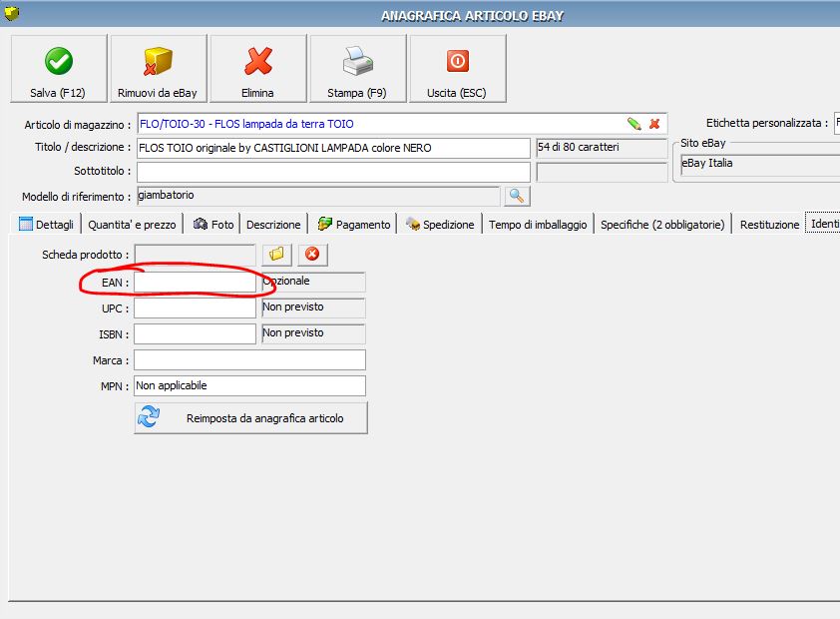
Task: Click the 'Etichetta personalizzata :' label
Action: point(767,123)
